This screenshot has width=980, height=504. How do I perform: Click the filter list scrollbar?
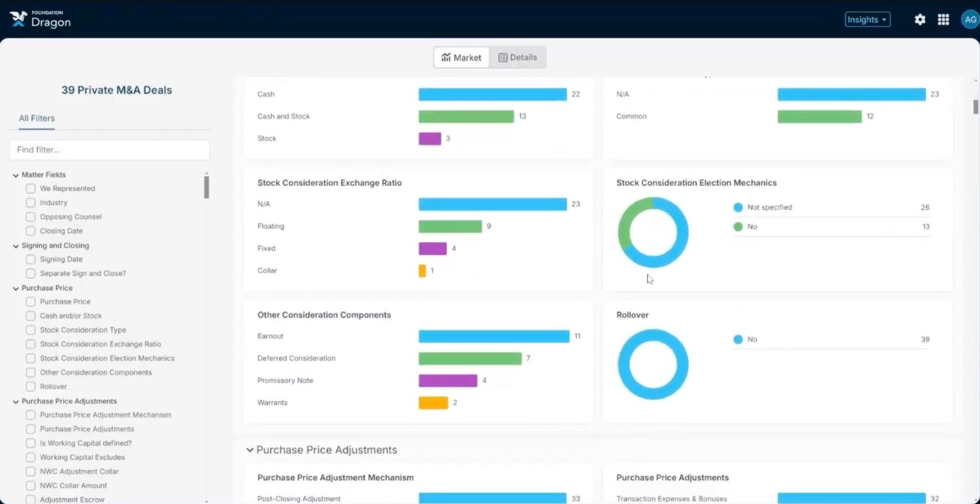pyautogui.click(x=207, y=187)
